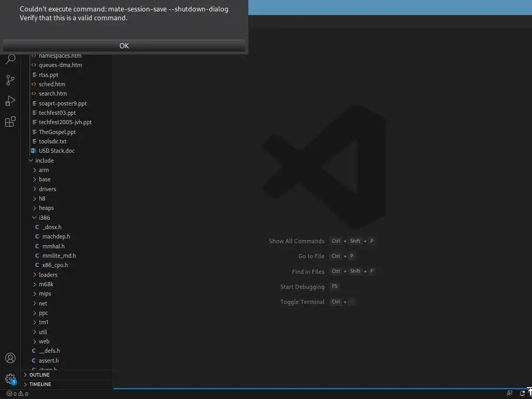Expand the util folder

click(67, 332)
